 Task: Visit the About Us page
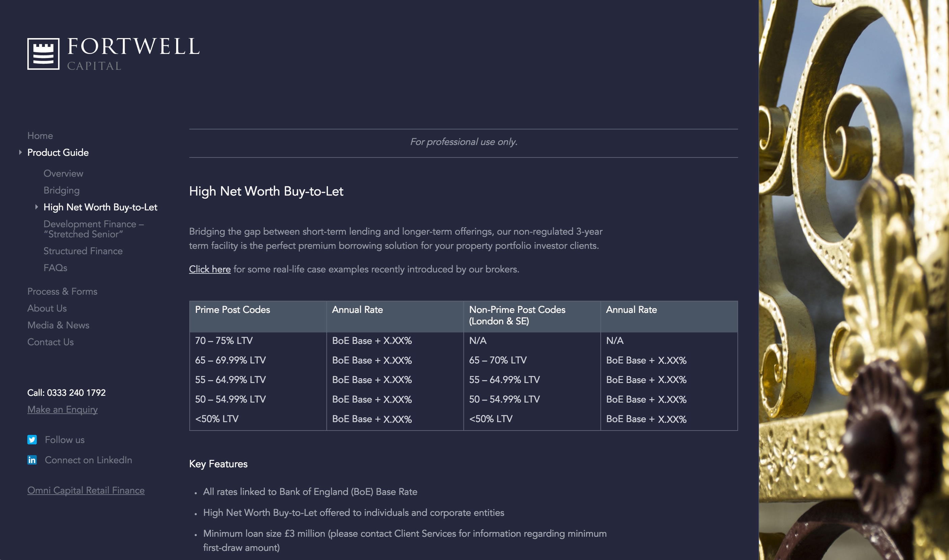[47, 308]
